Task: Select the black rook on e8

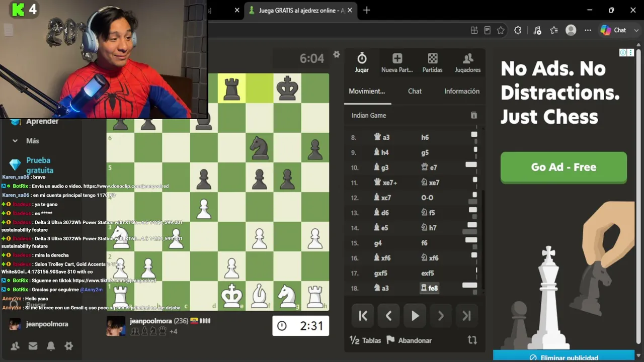Action: pyautogui.click(x=231, y=88)
